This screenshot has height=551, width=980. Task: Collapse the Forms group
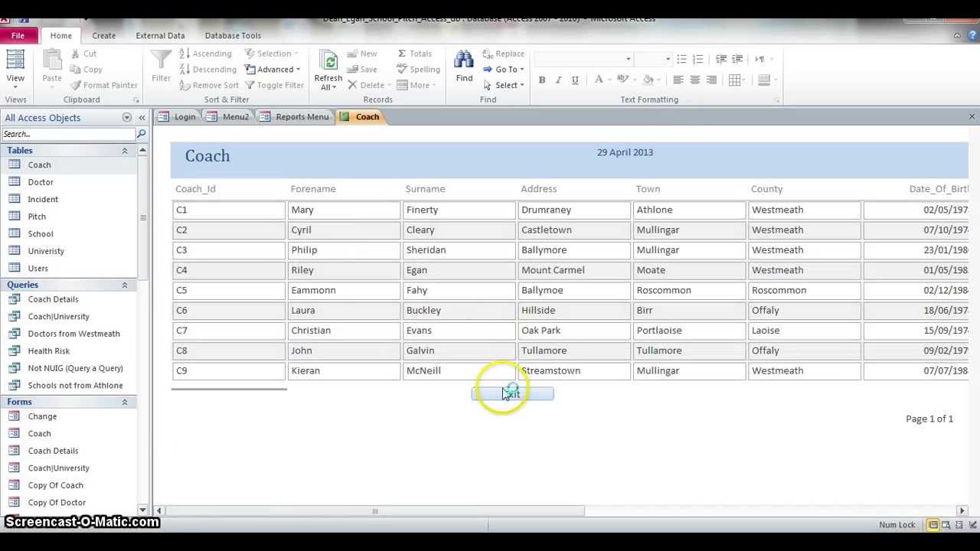tap(124, 402)
